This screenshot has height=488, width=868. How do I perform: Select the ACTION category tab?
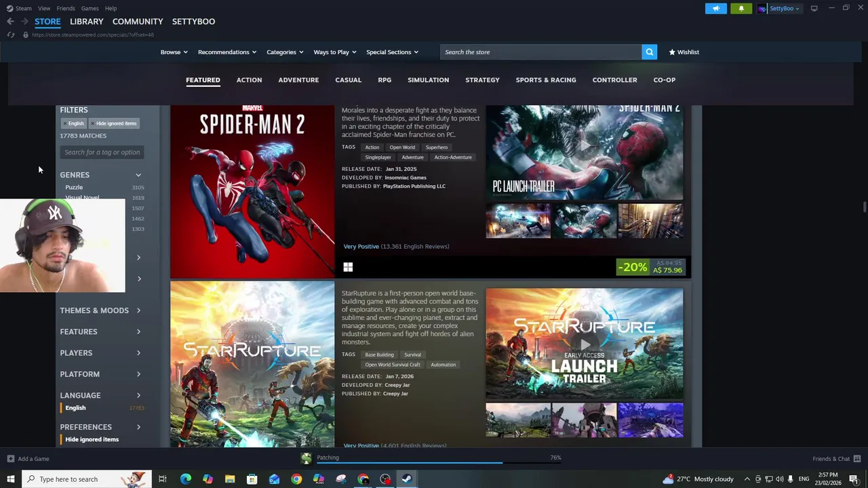(x=249, y=80)
